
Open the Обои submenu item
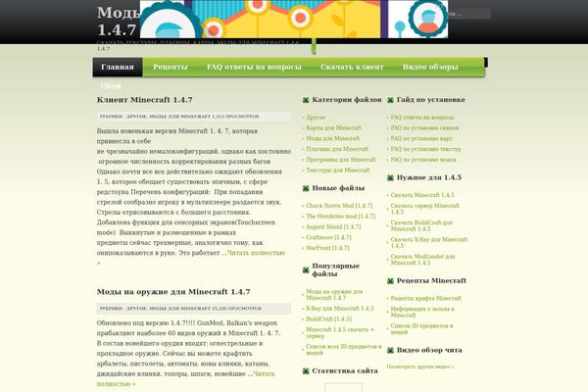tap(111, 86)
